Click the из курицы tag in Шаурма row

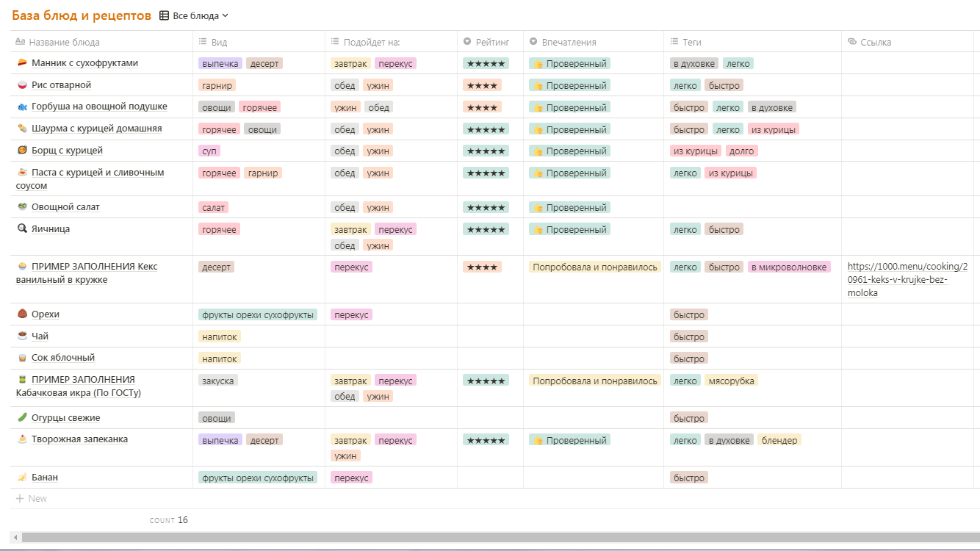tap(774, 129)
